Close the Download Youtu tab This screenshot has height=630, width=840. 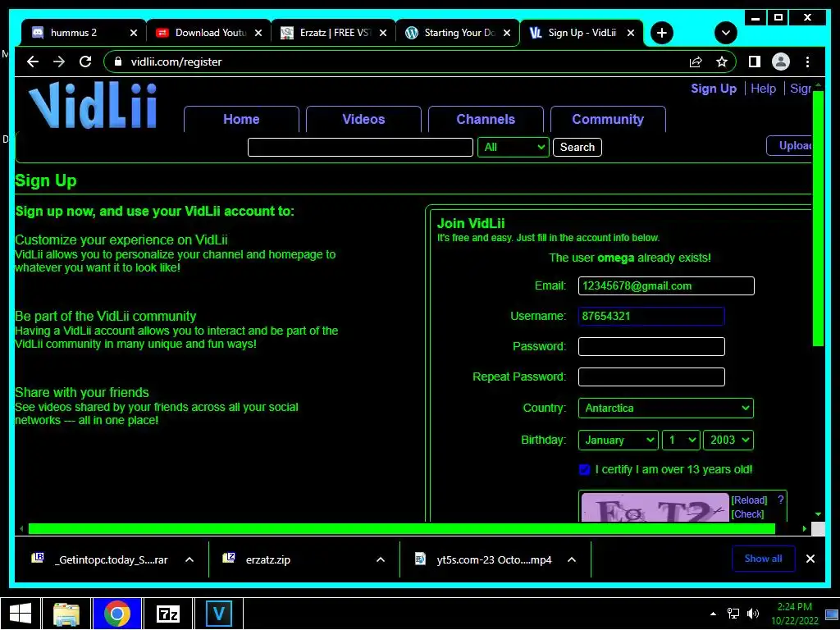tap(258, 33)
